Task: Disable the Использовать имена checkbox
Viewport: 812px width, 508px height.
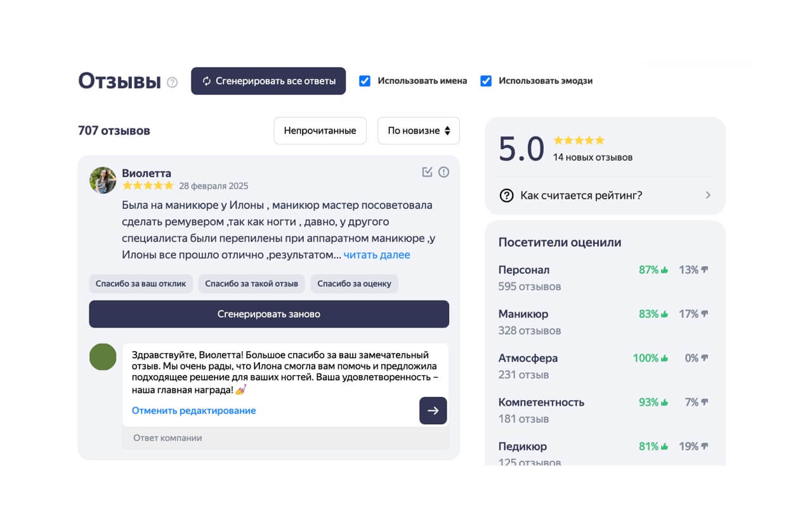Action: click(364, 81)
